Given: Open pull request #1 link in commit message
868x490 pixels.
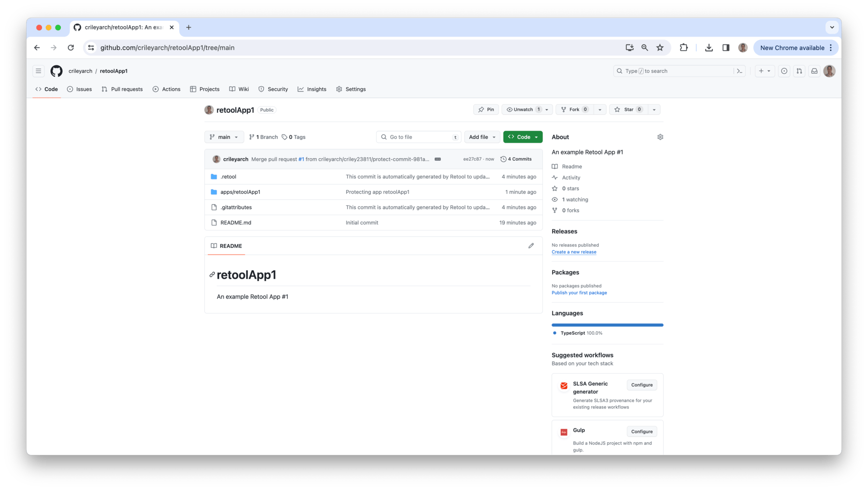Looking at the screenshot, I should click(301, 159).
